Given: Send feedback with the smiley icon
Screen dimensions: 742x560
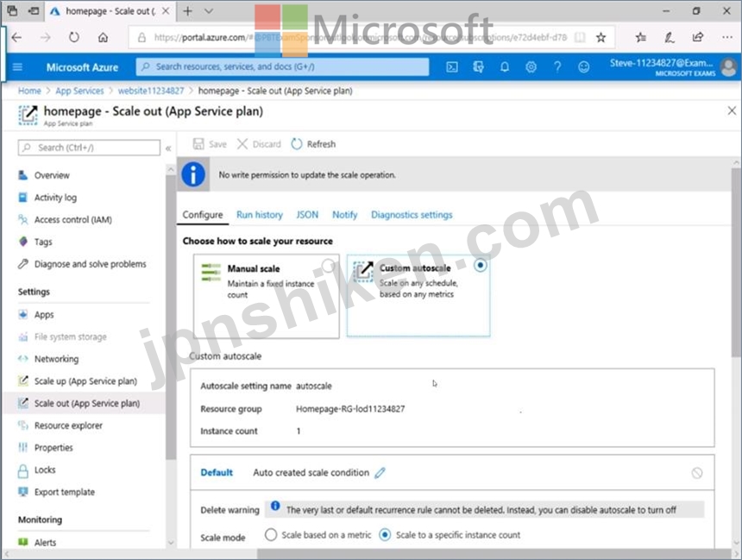Looking at the screenshot, I should (583, 66).
